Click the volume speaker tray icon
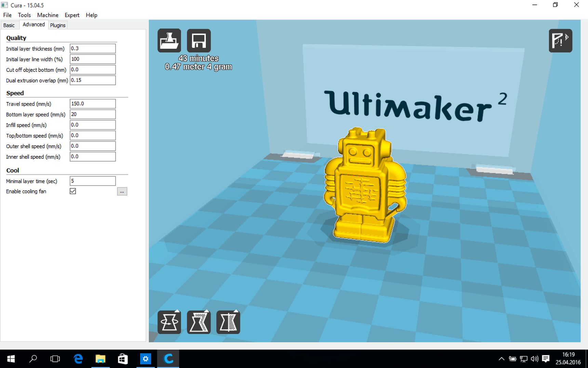 point(535,359)
